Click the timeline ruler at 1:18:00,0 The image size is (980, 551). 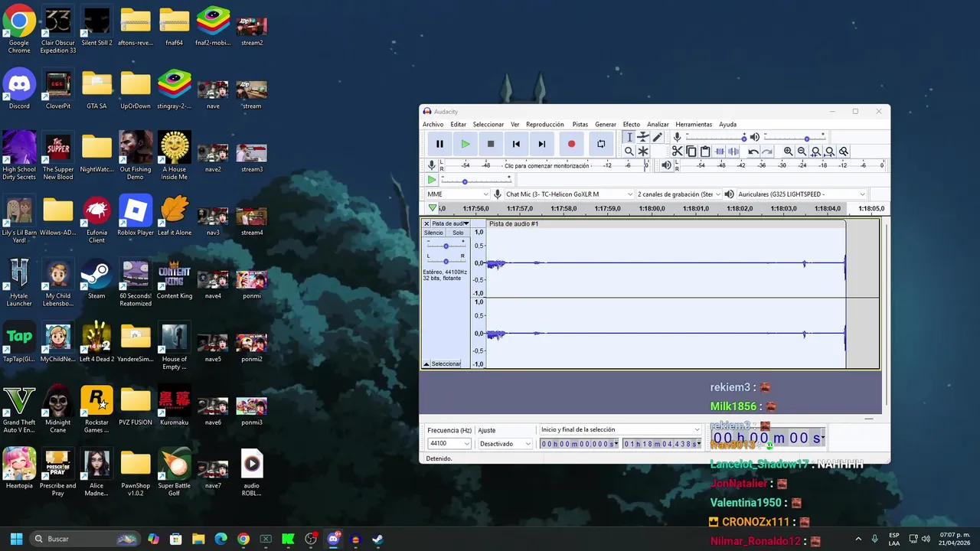[x=652, y=208]
